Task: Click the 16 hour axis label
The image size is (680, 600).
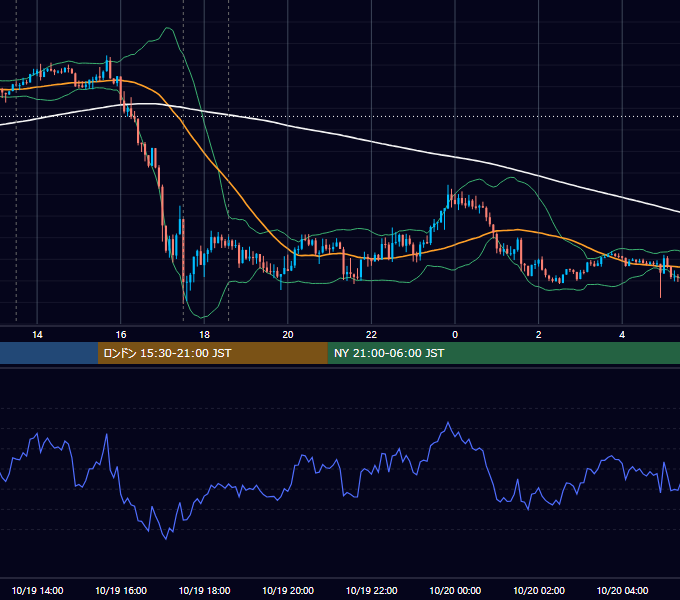Action: pos(121,335)
